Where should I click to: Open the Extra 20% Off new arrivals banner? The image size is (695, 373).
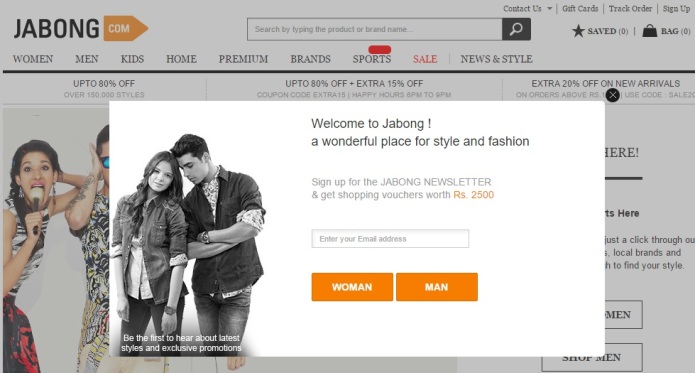(605, 89)
